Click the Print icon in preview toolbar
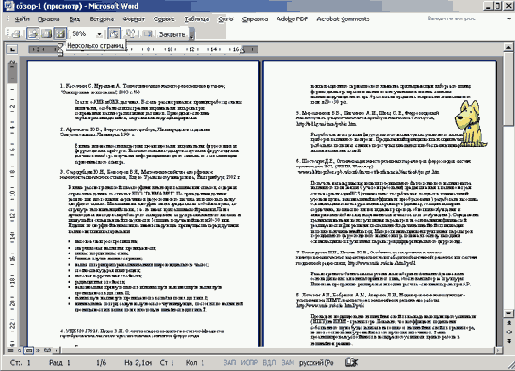The width and height of the screenshot is (515, 371). point(16,34)
